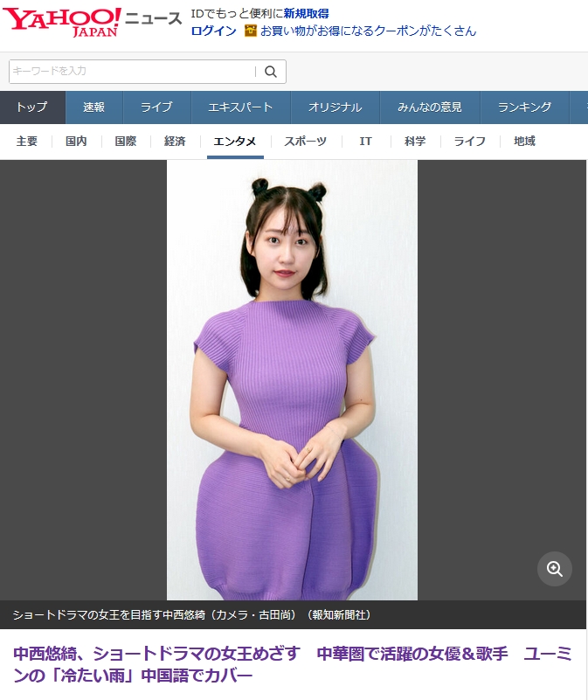Select the ランキング tab
588x700 pixels.
pos(524,107)
